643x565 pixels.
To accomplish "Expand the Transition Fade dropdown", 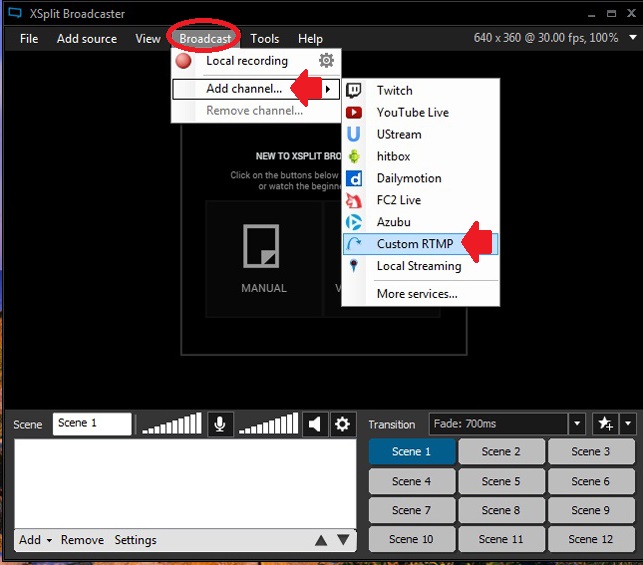I will [577, 424].
